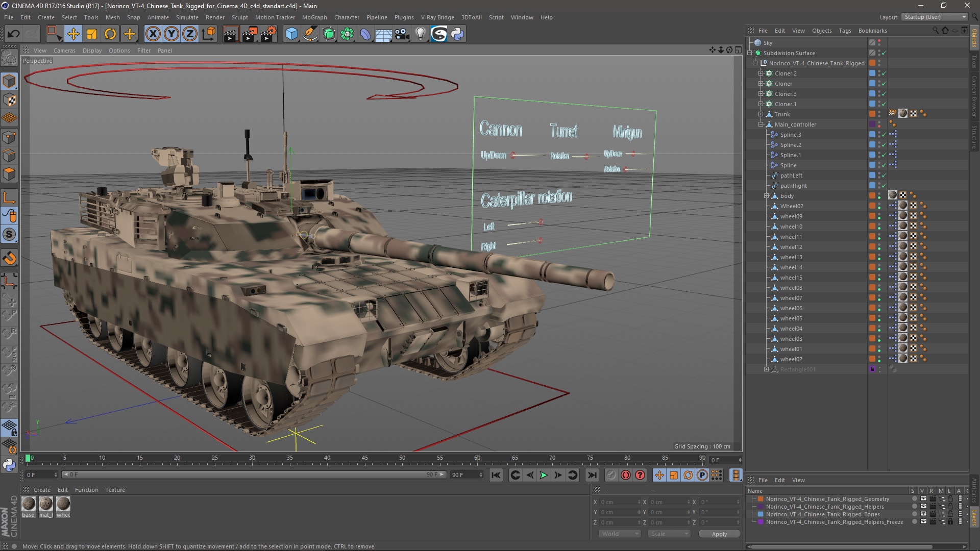Click the Undo arrow icon
980x551 pixels.
(13, 34)
